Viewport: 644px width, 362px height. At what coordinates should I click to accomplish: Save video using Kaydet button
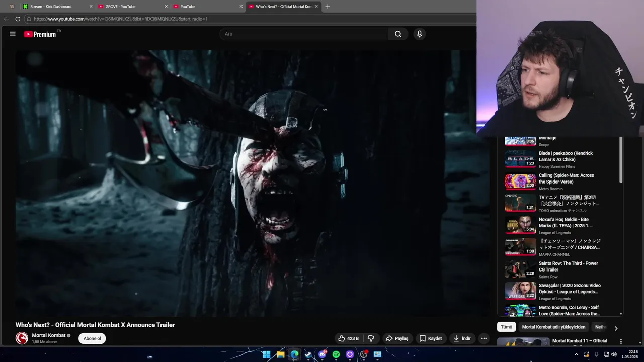click(x=431, y=338)
